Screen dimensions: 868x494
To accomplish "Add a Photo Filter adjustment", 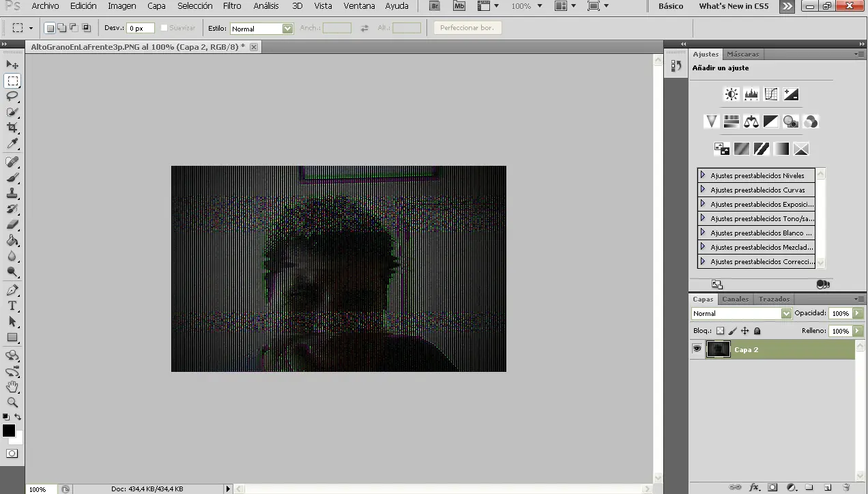I will coord(791,121).
